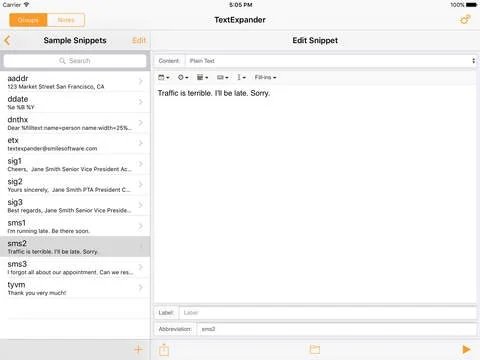Go back with the orange back arrow
This screenshot has height=360, width=480.
[7, 41]
